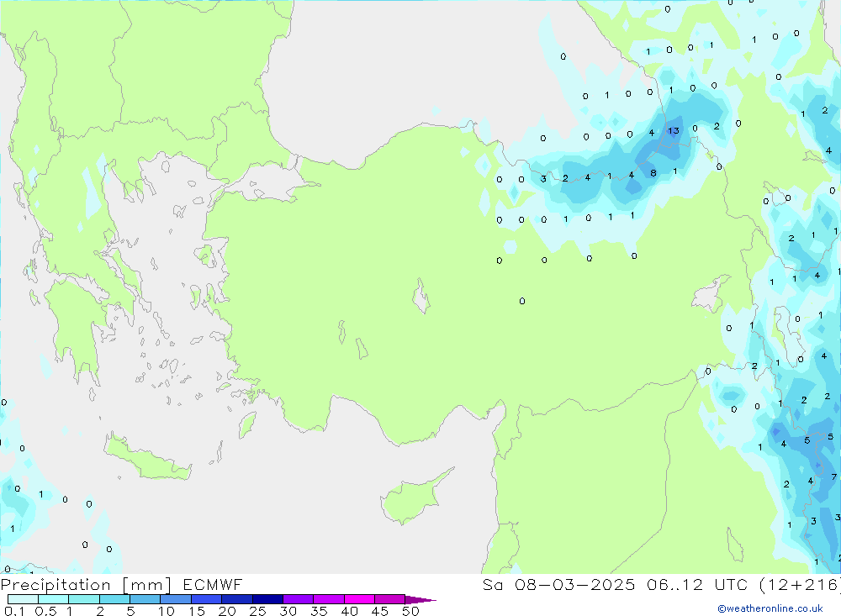
Task: Click the '40' legend scale label
Action: tap(349, 611)
